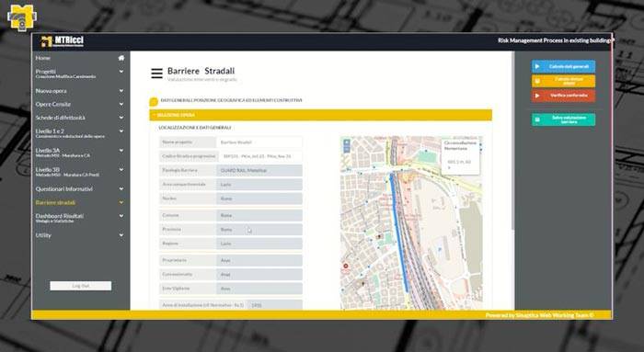This screenshot has height=352, width=644.
Task: Click green Salva valutazione barriera button
Action: click(563, 119)
